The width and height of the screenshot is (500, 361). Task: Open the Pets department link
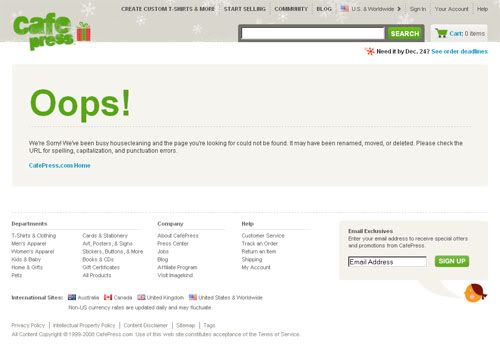pyautogui.click(x=17, y=275)
